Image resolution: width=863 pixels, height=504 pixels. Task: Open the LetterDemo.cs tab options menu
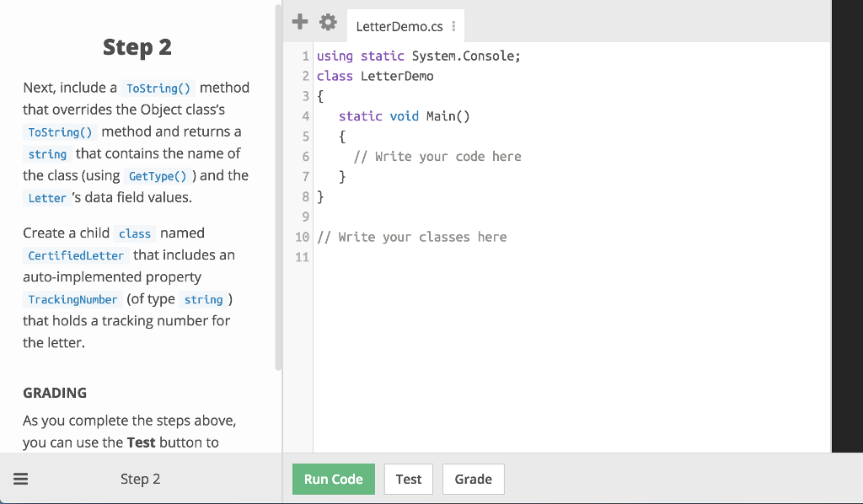[x=453, y=26]
